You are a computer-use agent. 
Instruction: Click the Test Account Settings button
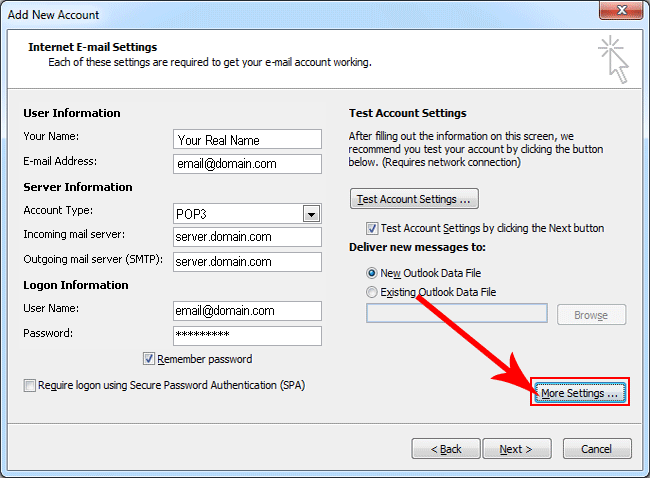tap(414, 199)
